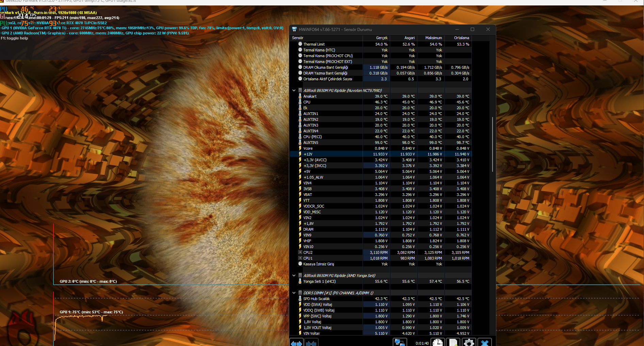Viewport: 644px width, 346px height.
Task: Click the HWiNFO sensor list vertical scrollbar
Action: click(x=492, y=145)
